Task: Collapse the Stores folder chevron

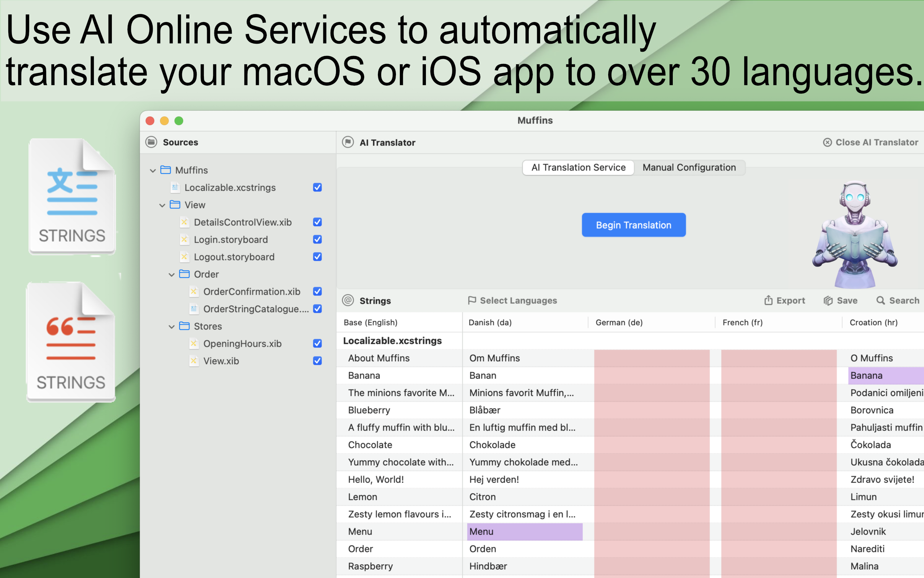Action: (172, 327)
